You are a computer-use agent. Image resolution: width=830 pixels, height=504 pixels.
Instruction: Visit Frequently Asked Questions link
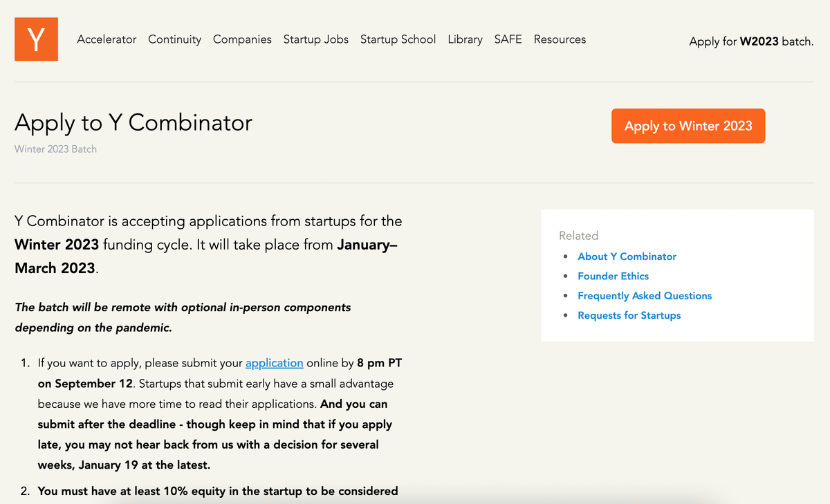pos(645,296)
